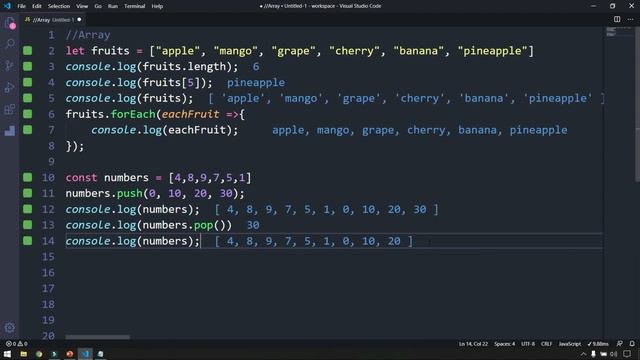640x360 pixels.
Task: Change indentation via Spaces: 4
Action: [504, 344]
